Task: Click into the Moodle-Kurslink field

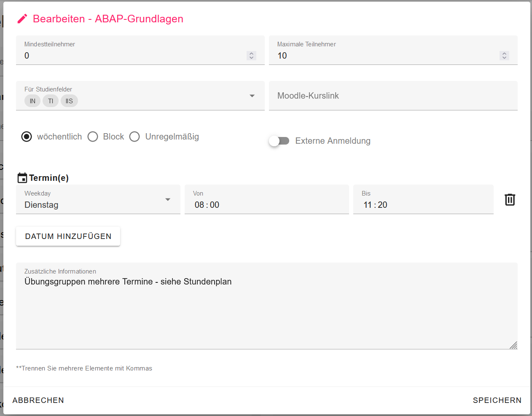Action: 393,96
